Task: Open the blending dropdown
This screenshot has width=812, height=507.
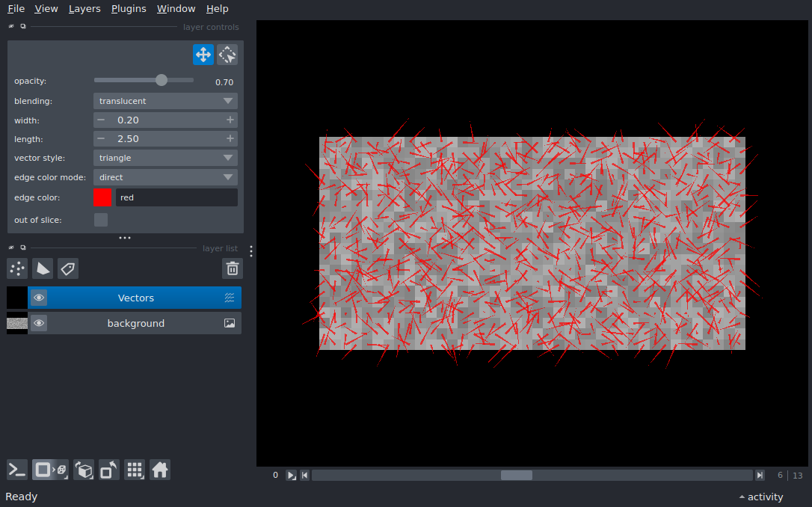Action: pyautogui.click(x=165, y=101)
